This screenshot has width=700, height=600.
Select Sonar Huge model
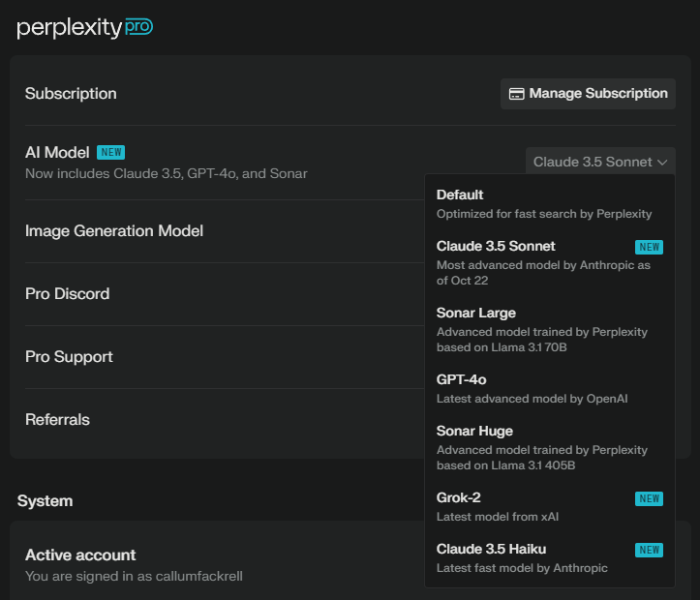[550, 447]
